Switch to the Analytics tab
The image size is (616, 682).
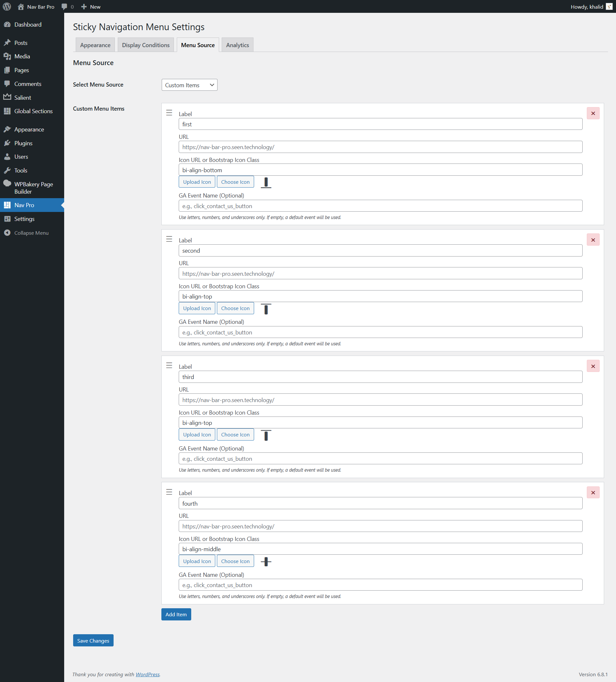click(237, 45)
